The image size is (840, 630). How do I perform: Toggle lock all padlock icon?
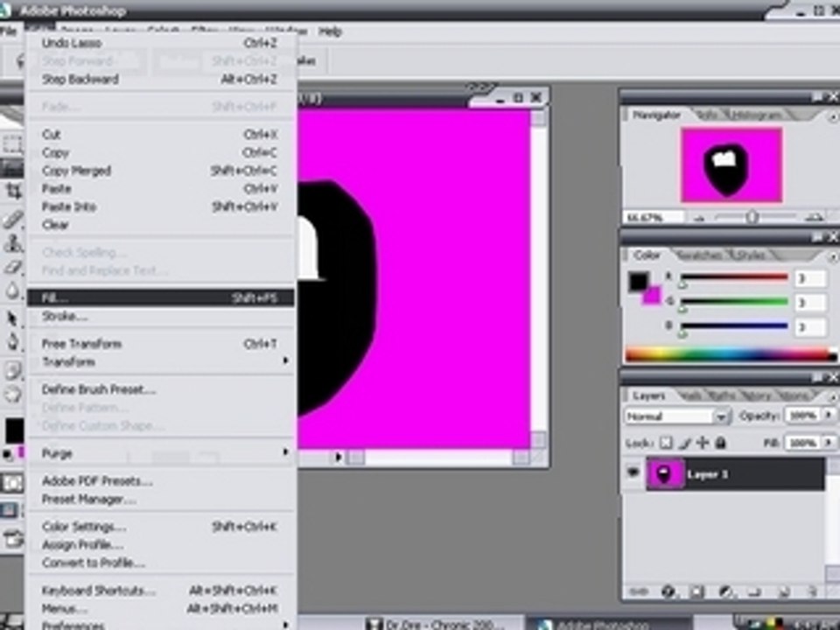point(720,443)
